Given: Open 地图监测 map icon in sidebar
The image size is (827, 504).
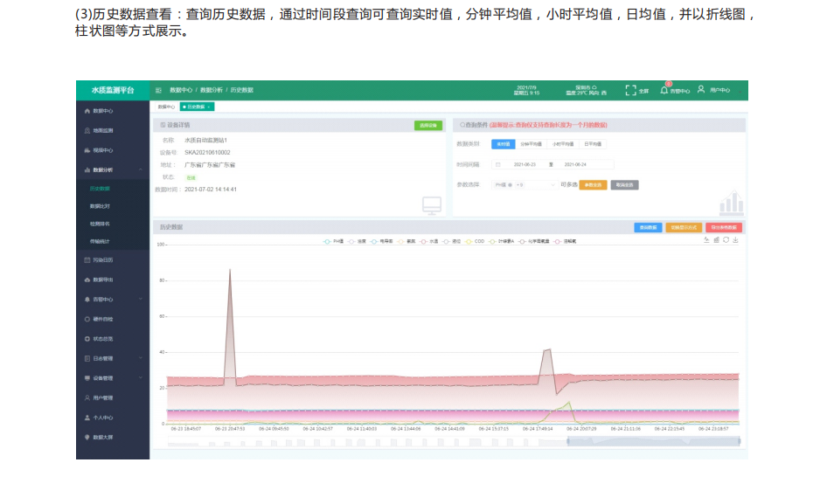Looking at the screenshot, I should (87, 131).
